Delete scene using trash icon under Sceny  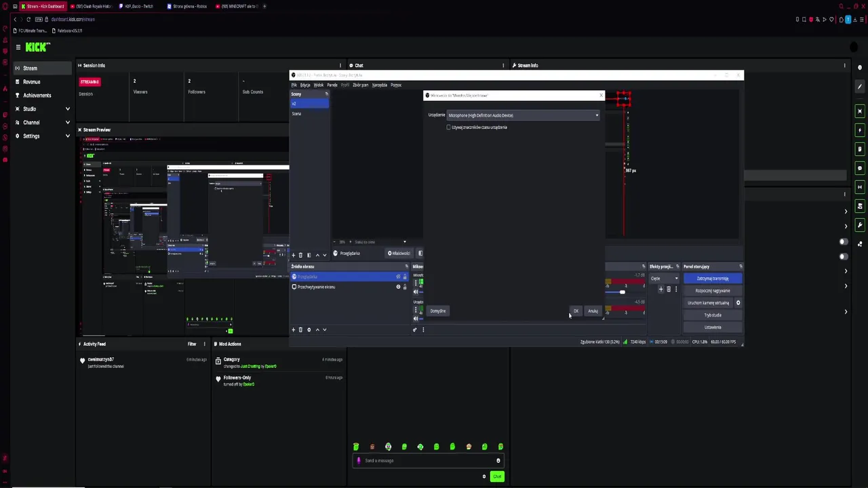pos(301,255)
